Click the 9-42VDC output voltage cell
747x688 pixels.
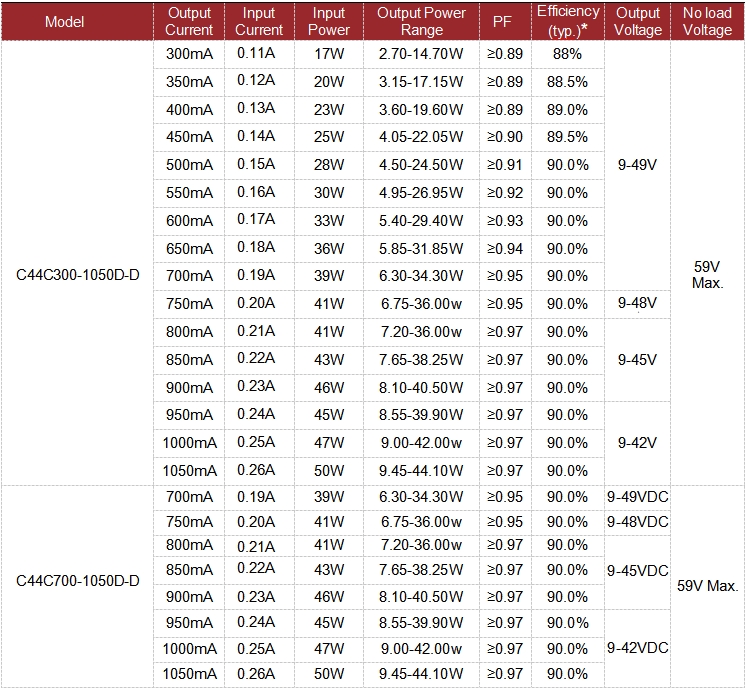pyautogui.click(x=638, y=648)
